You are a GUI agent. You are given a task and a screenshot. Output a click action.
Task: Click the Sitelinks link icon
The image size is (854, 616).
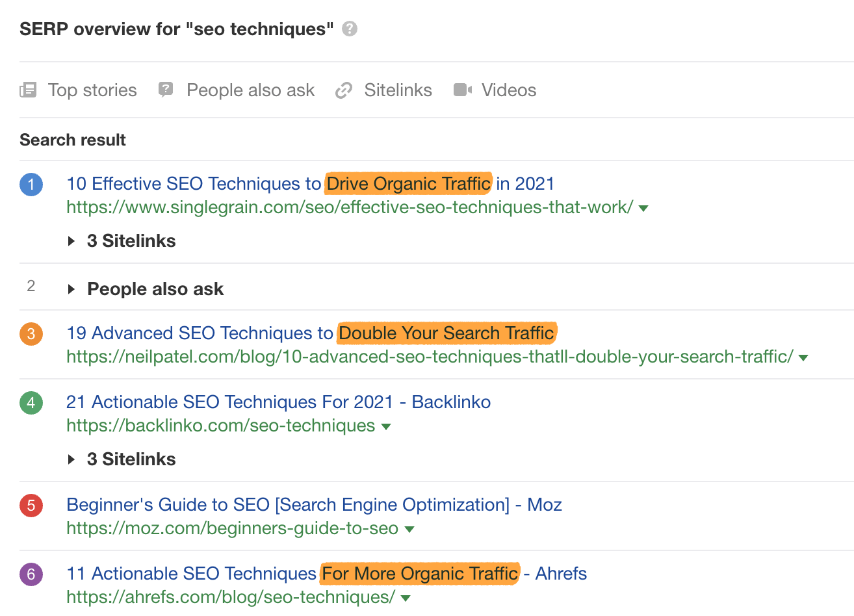click(x=343, y=90)
